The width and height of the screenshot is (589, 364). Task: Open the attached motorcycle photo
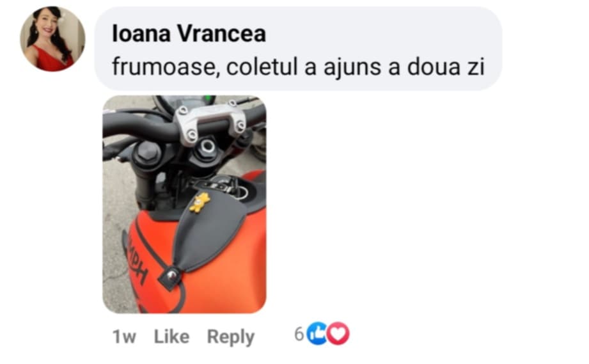(184, 204)
